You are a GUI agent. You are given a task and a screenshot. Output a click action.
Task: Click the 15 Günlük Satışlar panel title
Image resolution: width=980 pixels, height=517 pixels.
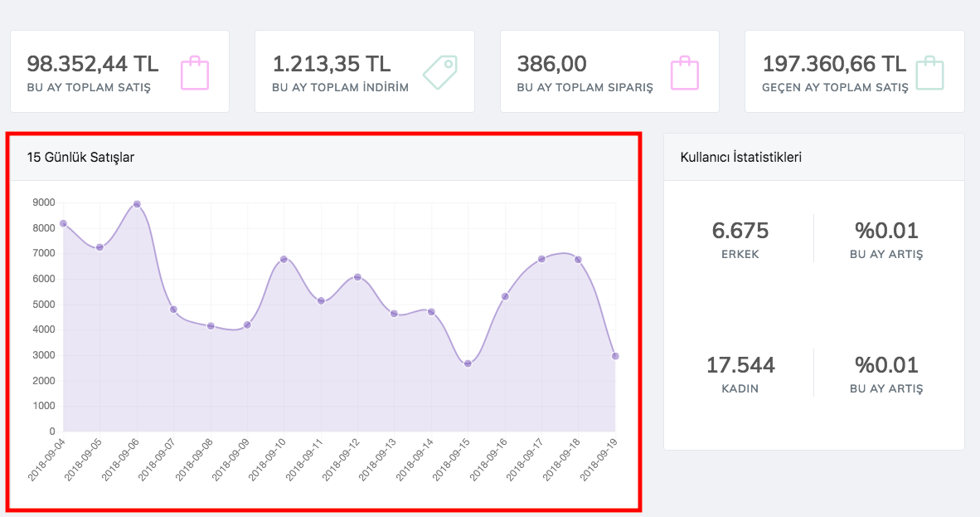click(x=80, y=157)
